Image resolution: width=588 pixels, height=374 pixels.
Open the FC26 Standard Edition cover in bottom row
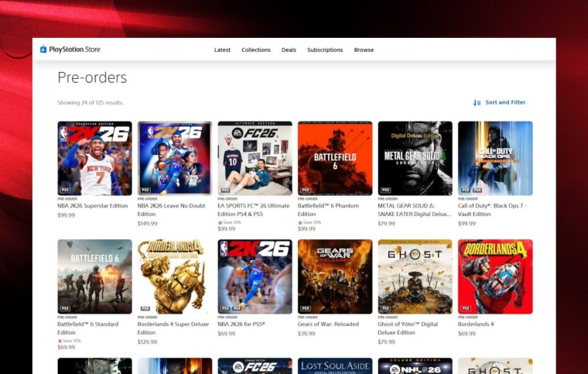pos(255,365)
